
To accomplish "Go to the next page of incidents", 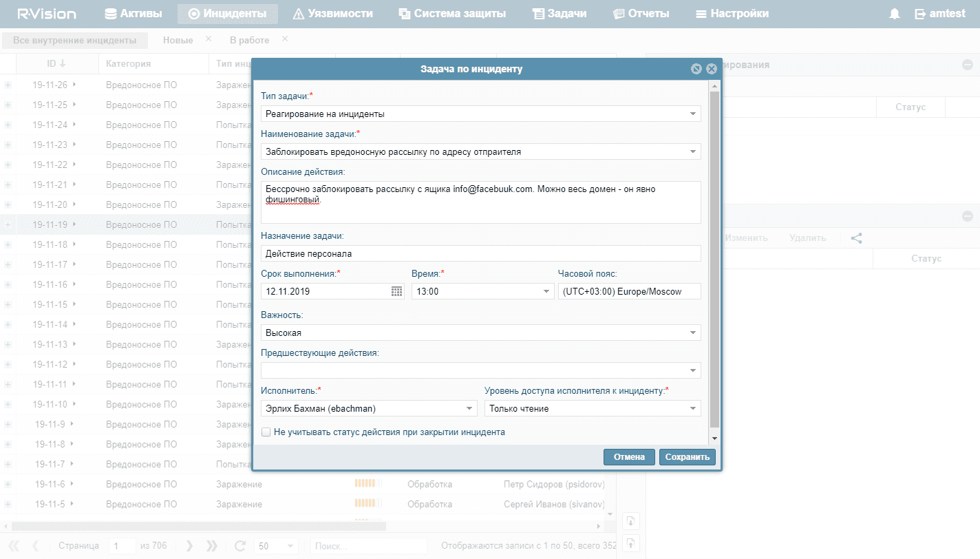I will point(189,546).
